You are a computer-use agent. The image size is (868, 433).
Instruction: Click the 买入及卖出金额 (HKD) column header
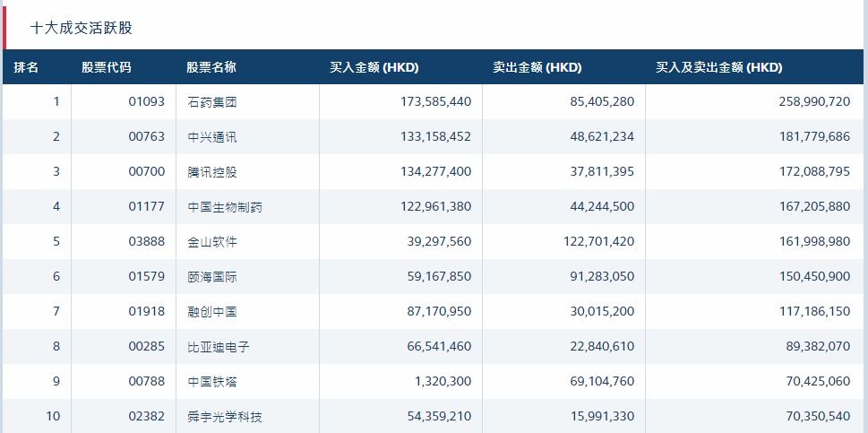[x=718, y=67]
